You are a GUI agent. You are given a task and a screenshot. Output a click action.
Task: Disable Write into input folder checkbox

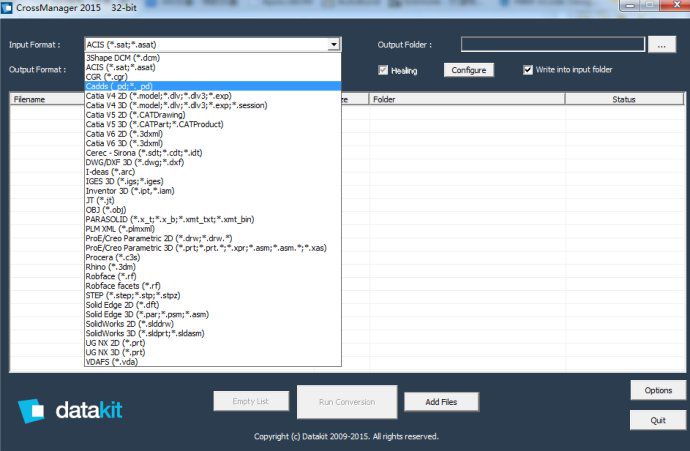[529, 70]
